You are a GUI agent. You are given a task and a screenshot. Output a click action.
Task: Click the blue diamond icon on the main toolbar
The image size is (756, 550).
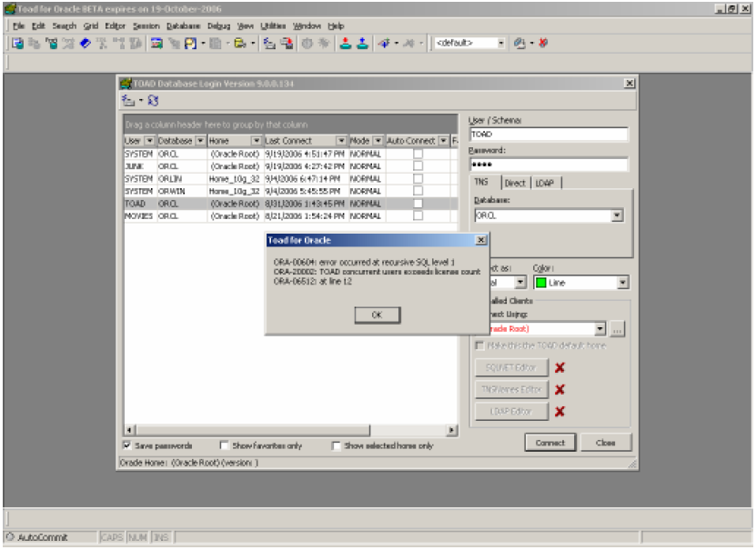86,44
